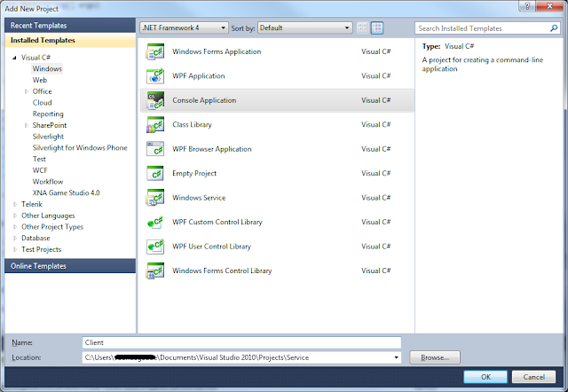568x392 pixels.
Task: Click the Cancel button
Action: [533, 377]
